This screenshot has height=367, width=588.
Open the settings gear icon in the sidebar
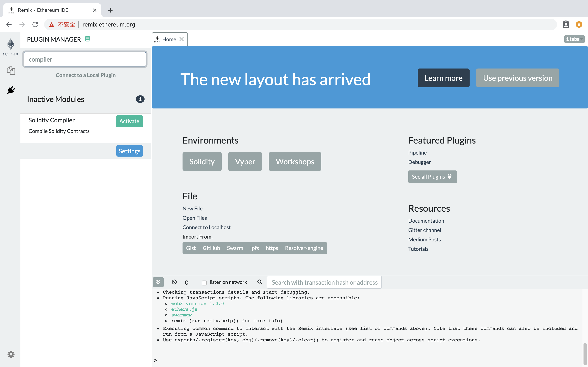coord(11,354)
